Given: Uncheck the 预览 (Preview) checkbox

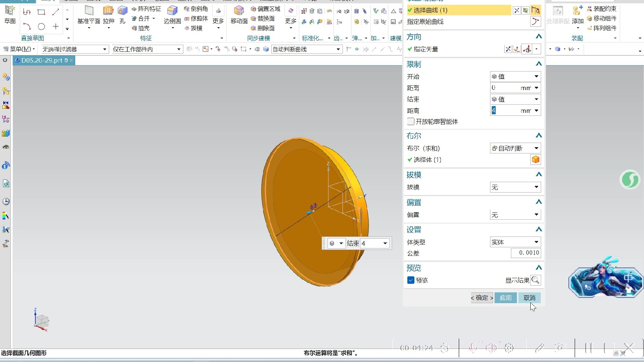Looking at the screenshot, I should point(411,280).
